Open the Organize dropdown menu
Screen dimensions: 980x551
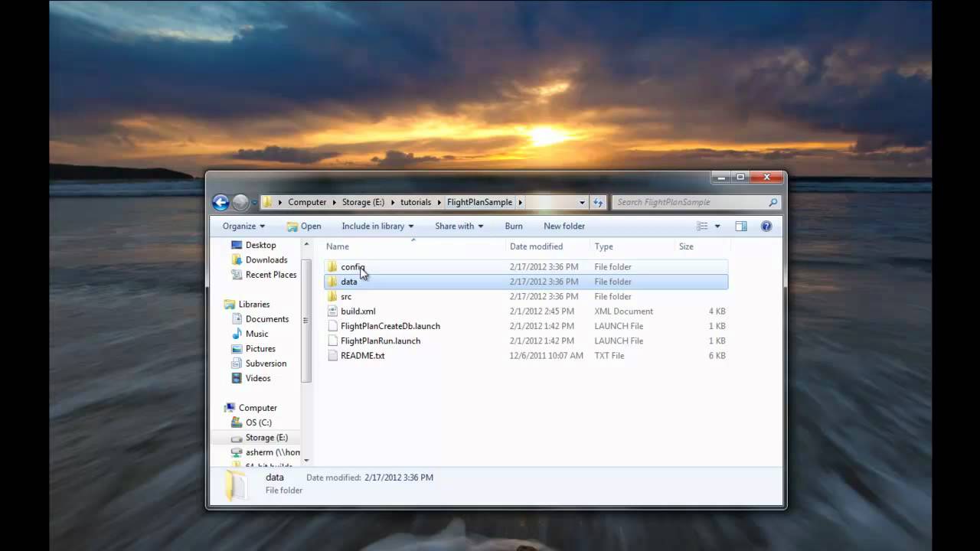[243, 226]
